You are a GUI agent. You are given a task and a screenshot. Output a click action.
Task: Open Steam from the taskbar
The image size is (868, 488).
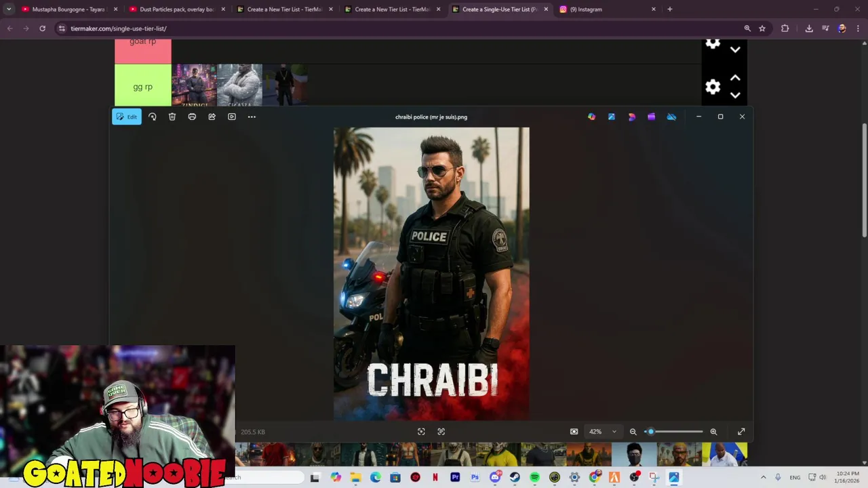point(515,477)
